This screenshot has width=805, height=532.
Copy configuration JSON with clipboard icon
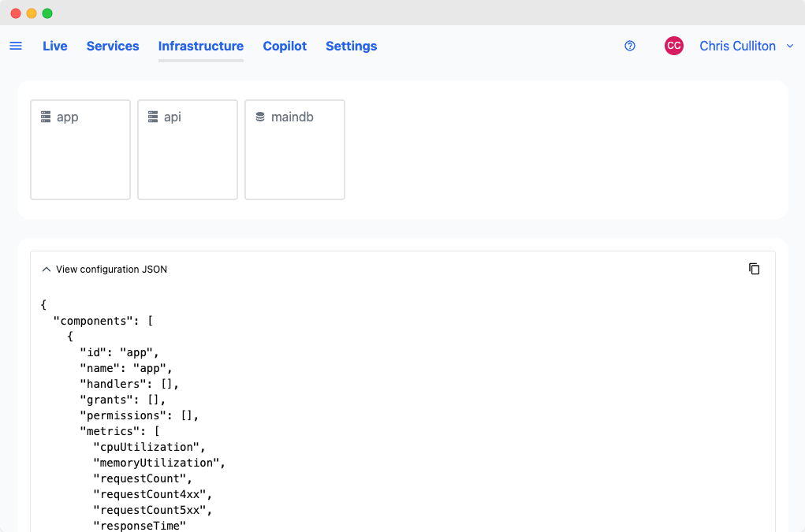pos(755,269)
